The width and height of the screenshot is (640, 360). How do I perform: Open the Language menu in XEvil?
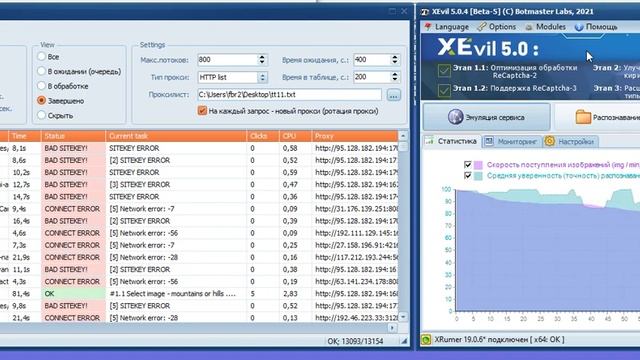coord(451,27)
